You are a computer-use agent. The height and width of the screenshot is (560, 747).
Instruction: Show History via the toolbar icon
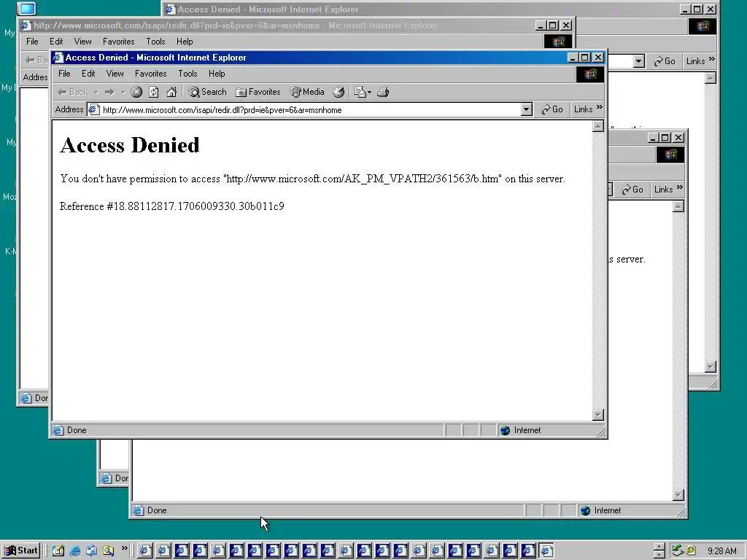tap(338, 92)
